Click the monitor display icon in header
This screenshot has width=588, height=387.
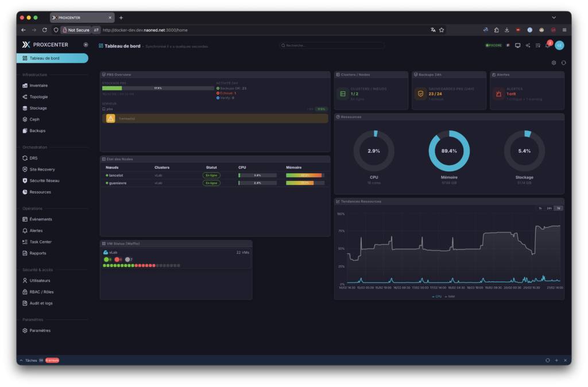pyautogui.click(x=517, y=45)
